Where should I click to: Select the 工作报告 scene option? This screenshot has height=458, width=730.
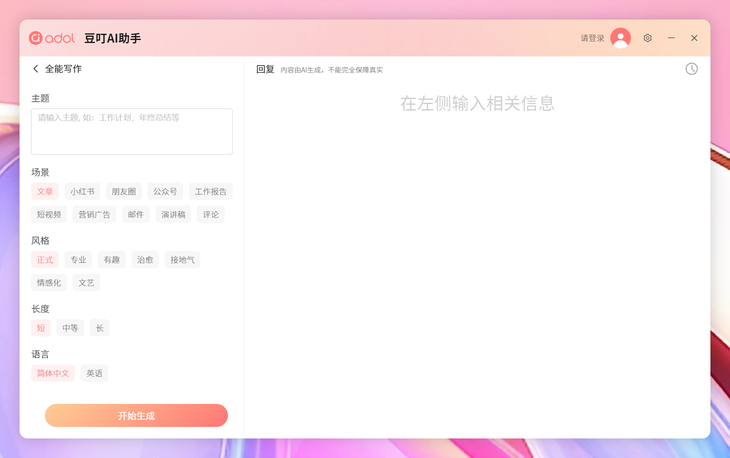(x=210, y=191)
